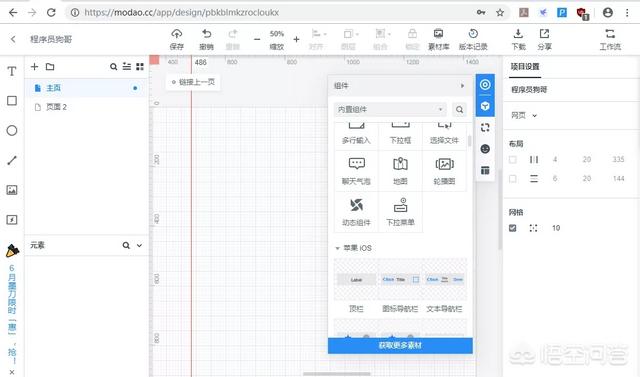Open the Workflow (工作流) view
Image resolution: width=640 pixels, height=377 pixels.
click(x=610, y=39)
